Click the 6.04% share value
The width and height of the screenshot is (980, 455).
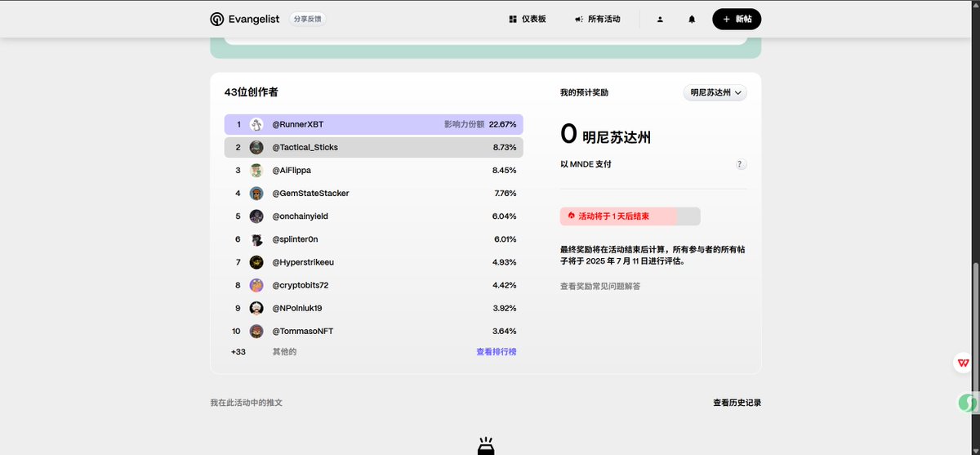tap(505, 216)
